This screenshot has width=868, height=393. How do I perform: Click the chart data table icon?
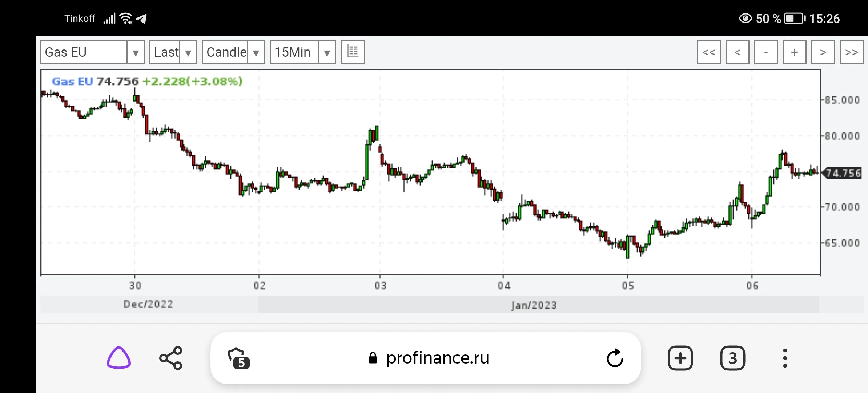(353, 52)
